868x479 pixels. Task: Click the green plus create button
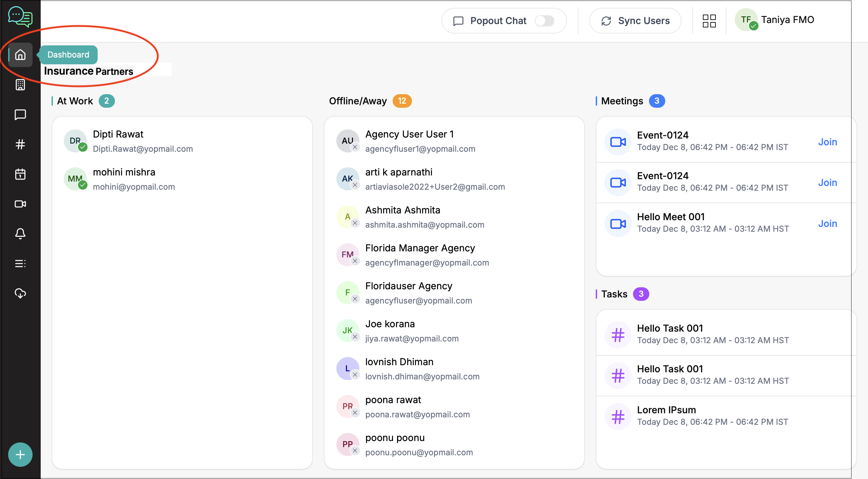tap(20, 455)
